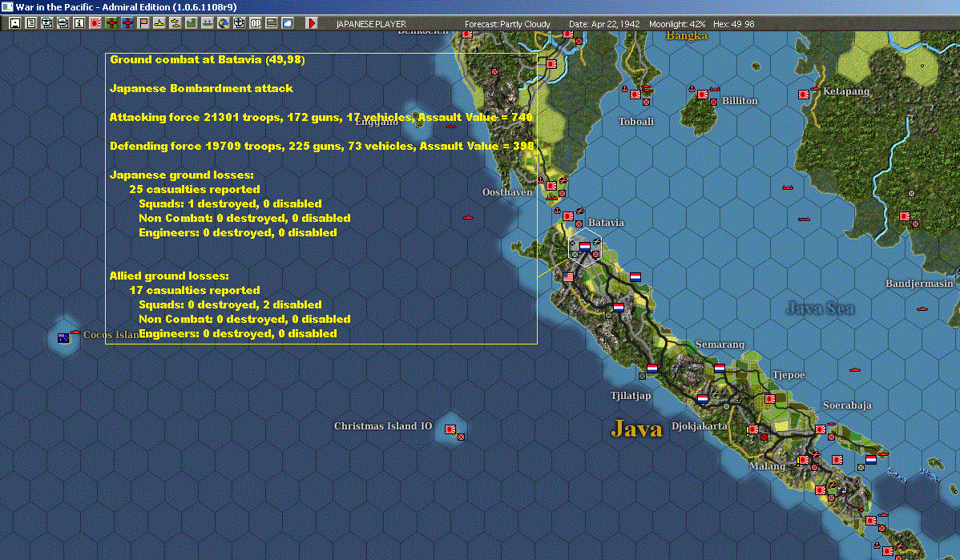Select the Japanese flag at Djokjakarta
This screenshot has height=560, width=960.
coord(754,429)
